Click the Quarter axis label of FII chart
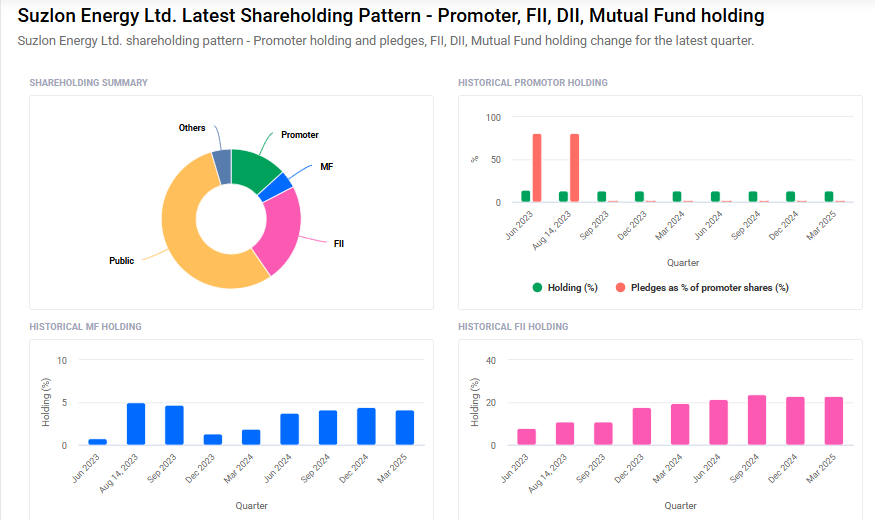This screenshot has width=875, height=520. 680,505
